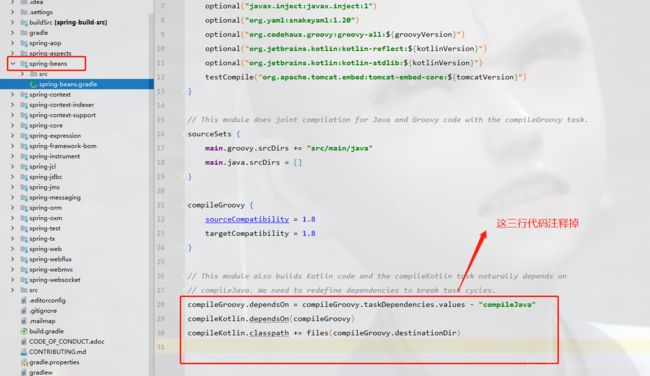Expand the src folder under spring-beans

click(x=23, y=74)
